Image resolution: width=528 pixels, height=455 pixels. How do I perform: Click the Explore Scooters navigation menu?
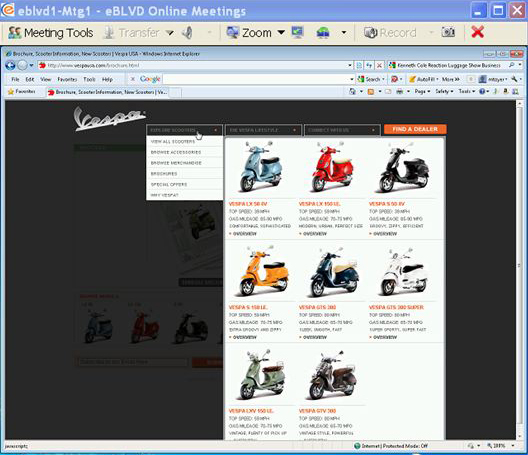184,130
